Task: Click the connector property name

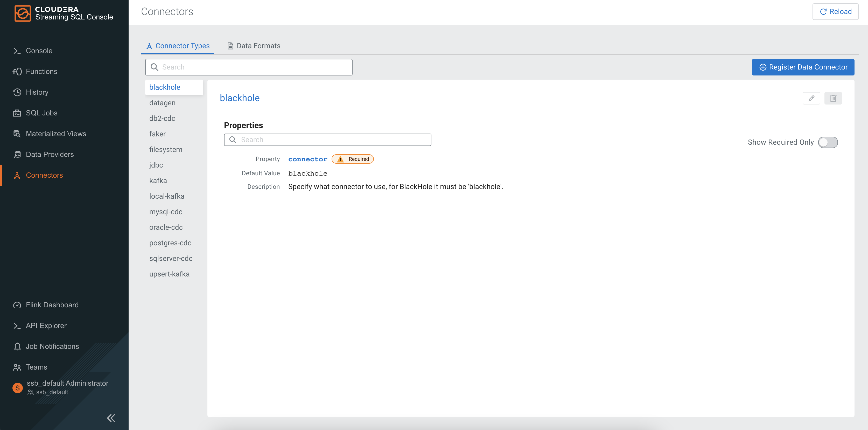Action: [308, 159]
